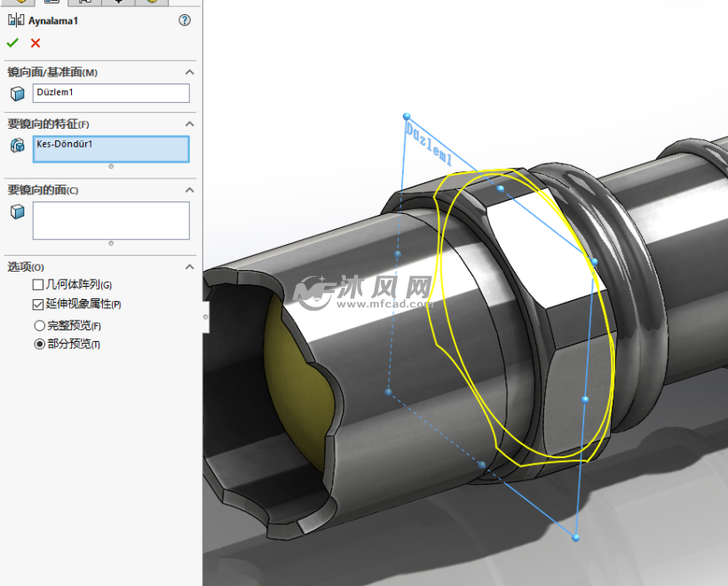Collapse the 要镜向的特征 section
The height and width of the screenshot is (586, 728).
[x=189, y=124]
